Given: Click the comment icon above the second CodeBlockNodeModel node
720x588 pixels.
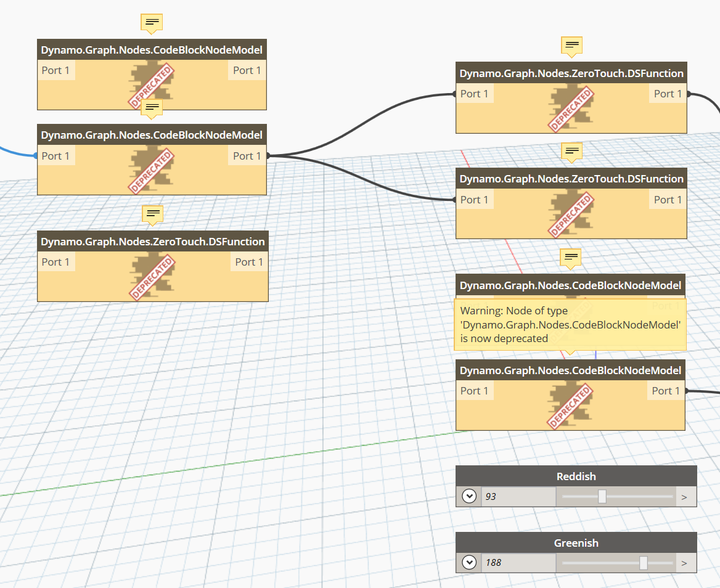Looking at the screenshot, I should pos(152,108).
